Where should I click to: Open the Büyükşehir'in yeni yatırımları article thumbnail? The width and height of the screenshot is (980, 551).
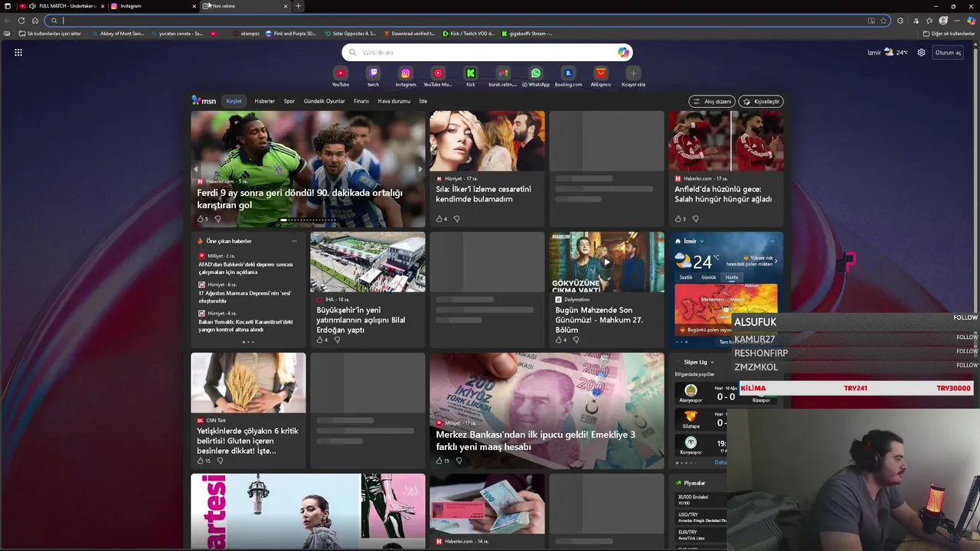pos(367,262)
